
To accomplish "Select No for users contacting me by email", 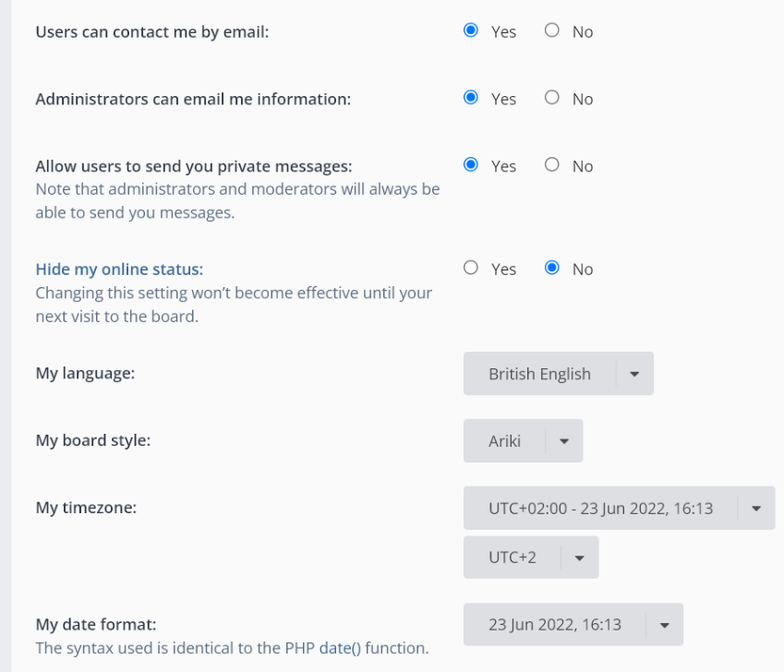I will pos(551,30).
